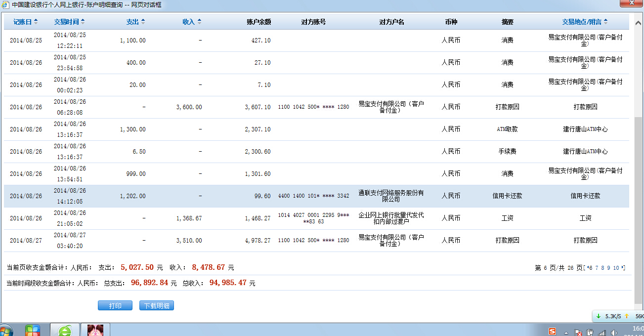Sort transactions by 交易时间 header
Viewport: 644px width, 336px height.
pos(69,22)
